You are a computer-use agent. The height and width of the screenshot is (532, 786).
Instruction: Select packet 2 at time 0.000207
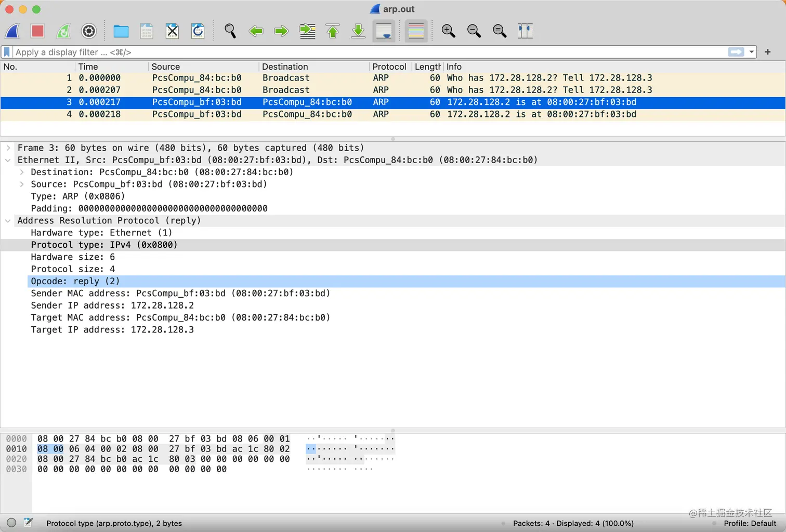pos(393,90)
